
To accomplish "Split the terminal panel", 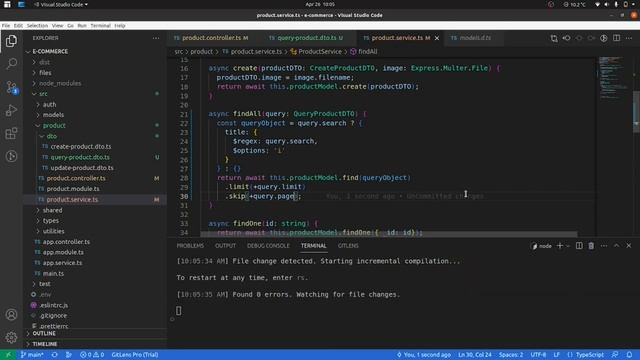I will coord(579,246).
